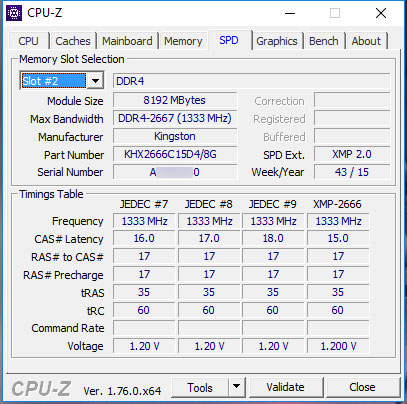Click the Tools button

[200, 387]
